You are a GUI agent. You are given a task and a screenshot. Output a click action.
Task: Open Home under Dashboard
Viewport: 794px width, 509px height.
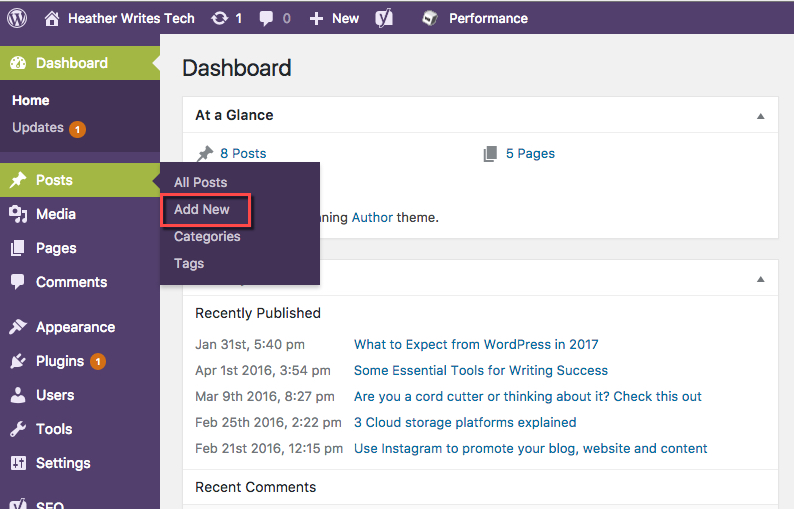pyautogui.click(x=31, y=100)
